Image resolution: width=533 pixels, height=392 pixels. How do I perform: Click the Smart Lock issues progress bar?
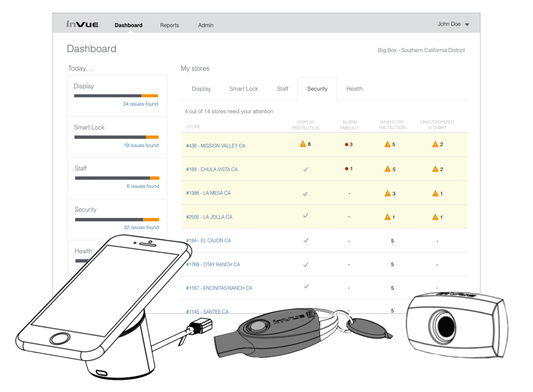coord(116,137)
